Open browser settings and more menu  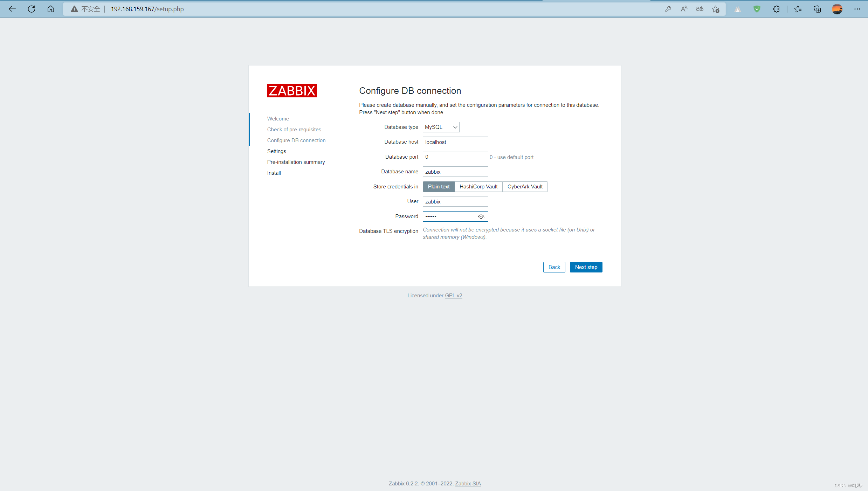(857, 9)
